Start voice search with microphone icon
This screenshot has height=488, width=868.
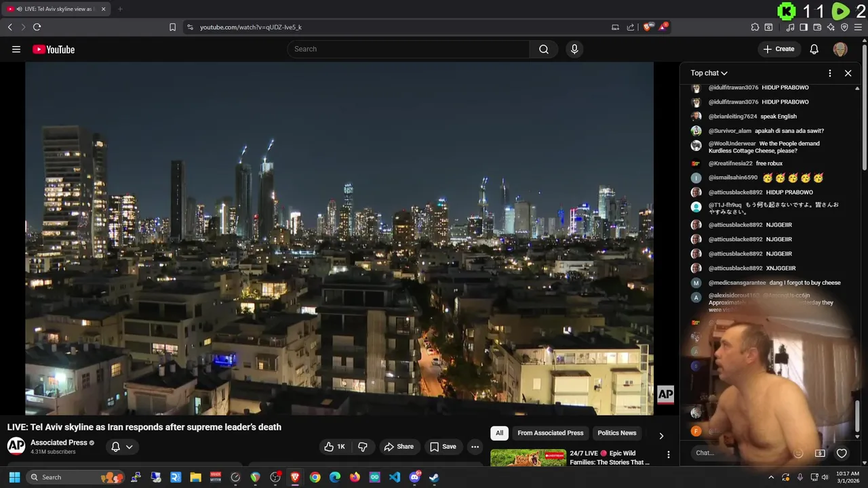coord(574,49)
